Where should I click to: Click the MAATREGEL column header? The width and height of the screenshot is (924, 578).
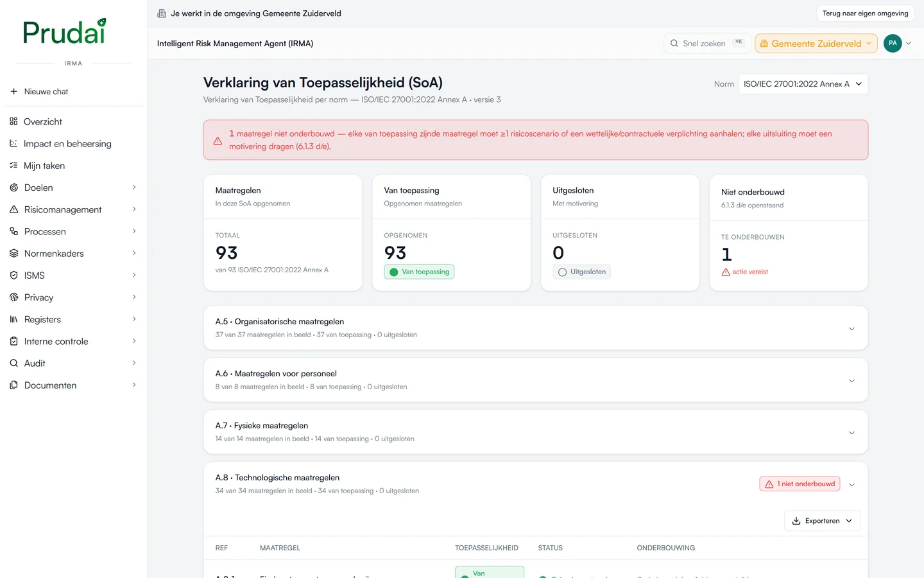coord(280,548)
